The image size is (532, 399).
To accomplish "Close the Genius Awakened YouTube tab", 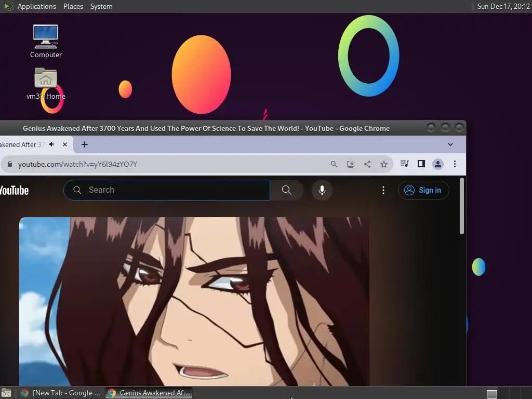I will click(65, 144).
